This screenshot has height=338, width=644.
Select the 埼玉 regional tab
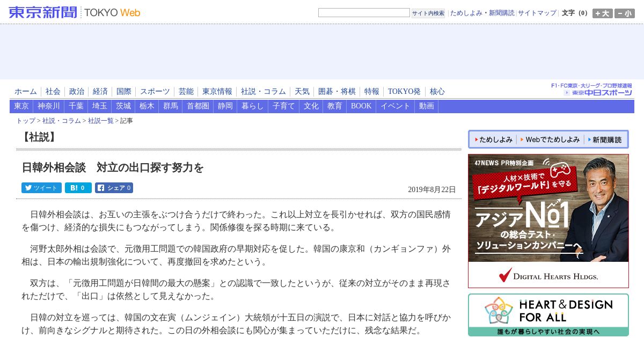tap(100, 106)
